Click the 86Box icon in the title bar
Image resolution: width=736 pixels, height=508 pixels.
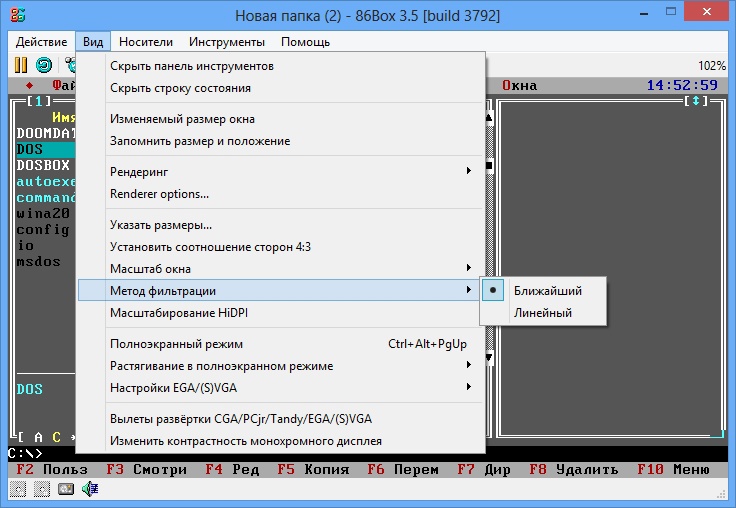18,15
